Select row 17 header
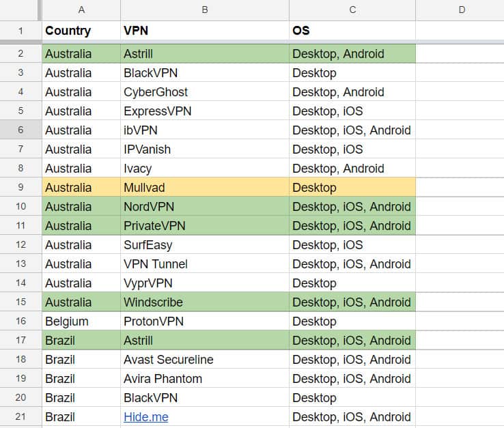Screen dimensions: 504x428 tap(21, 340)
